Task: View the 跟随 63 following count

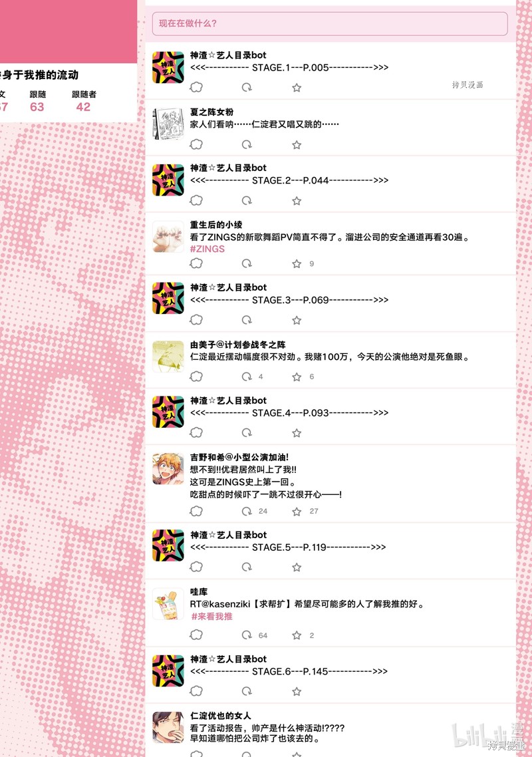Action: [37, 101]
